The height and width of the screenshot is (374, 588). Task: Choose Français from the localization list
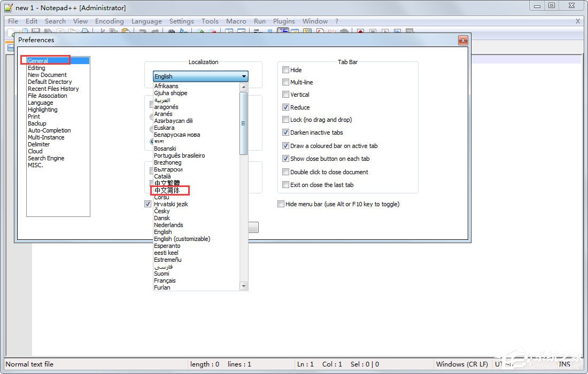tap(166, 280)
